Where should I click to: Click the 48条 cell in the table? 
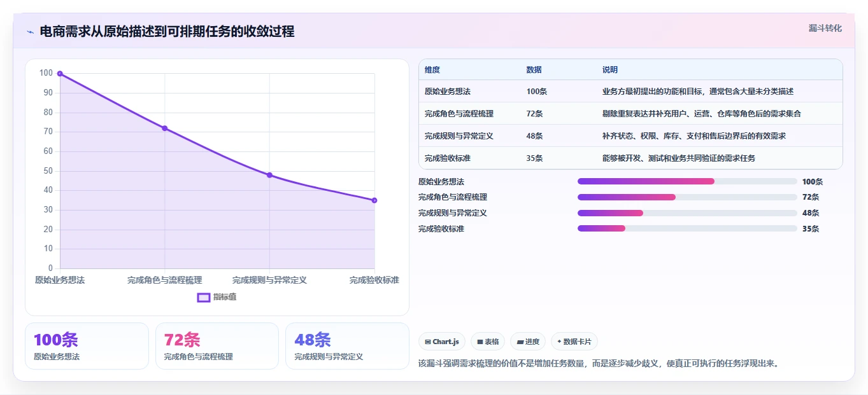[x=535, y=136]
